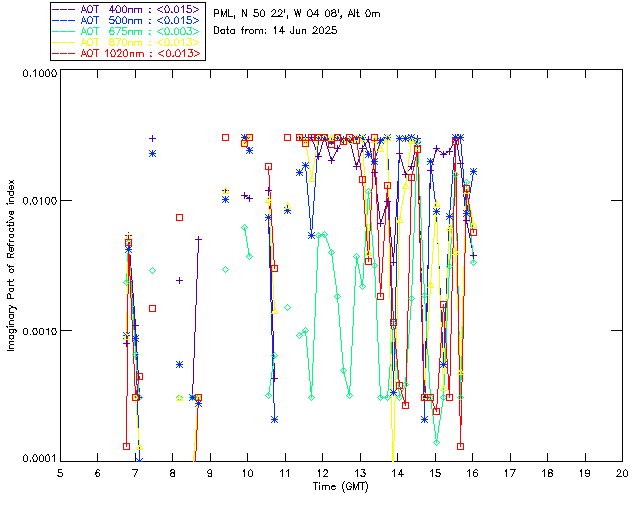Click the AOT 500nm legend entry
Image resolution: width=640 pixels, height=512 pixels.
126,20
